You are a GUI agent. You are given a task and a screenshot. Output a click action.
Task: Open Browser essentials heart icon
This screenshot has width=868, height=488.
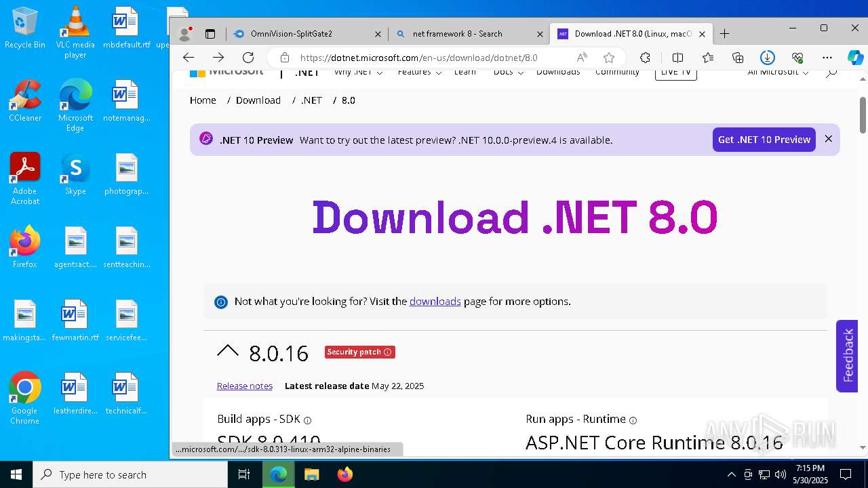(797, 58)
